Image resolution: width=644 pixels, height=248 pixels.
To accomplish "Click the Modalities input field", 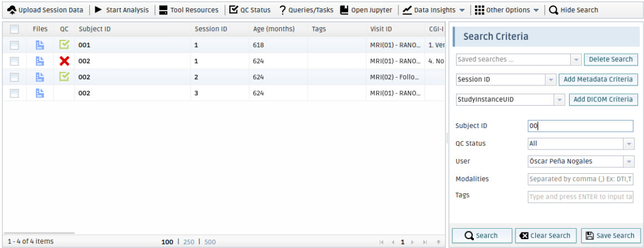I will coord(580,179).
